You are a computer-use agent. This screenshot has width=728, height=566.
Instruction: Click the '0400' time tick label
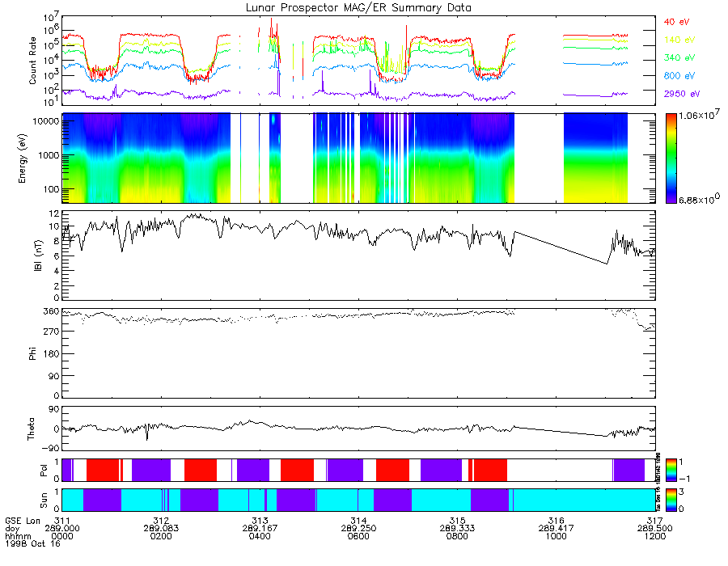[260, 536]
